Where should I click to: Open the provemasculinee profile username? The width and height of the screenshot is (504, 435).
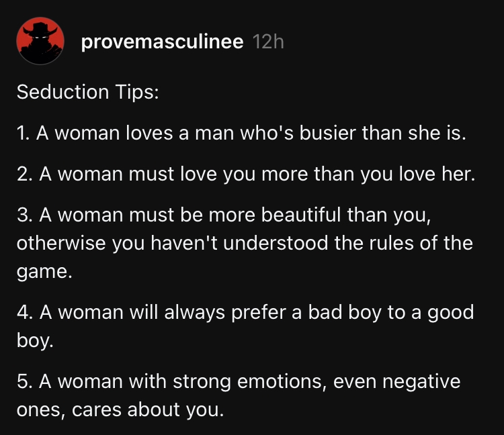coord(163,42)
